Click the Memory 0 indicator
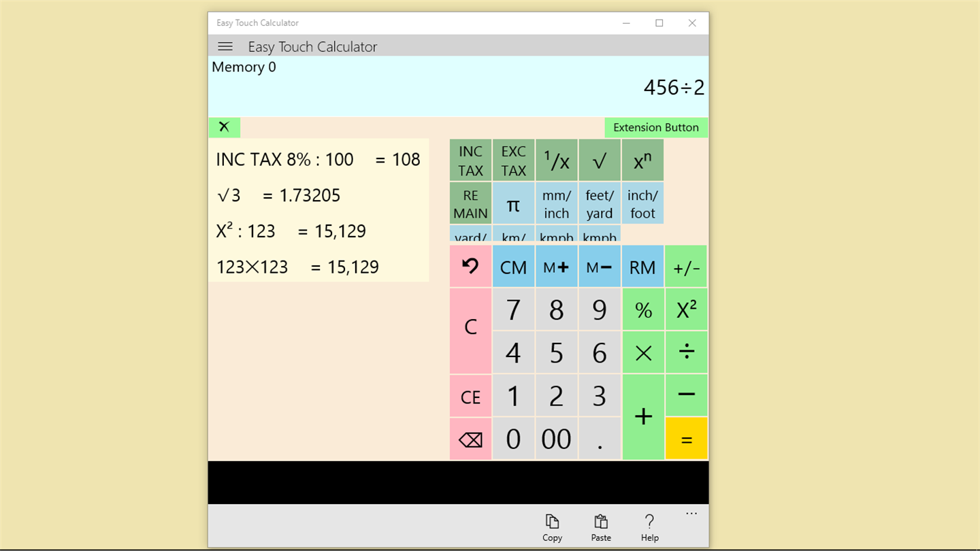The width and height of the screenshot is (980, 551). pos(244,67)
